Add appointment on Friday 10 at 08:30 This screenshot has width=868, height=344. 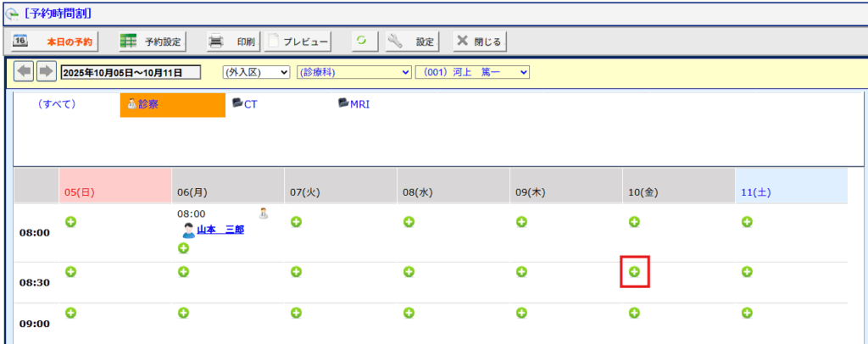(634, 272)
